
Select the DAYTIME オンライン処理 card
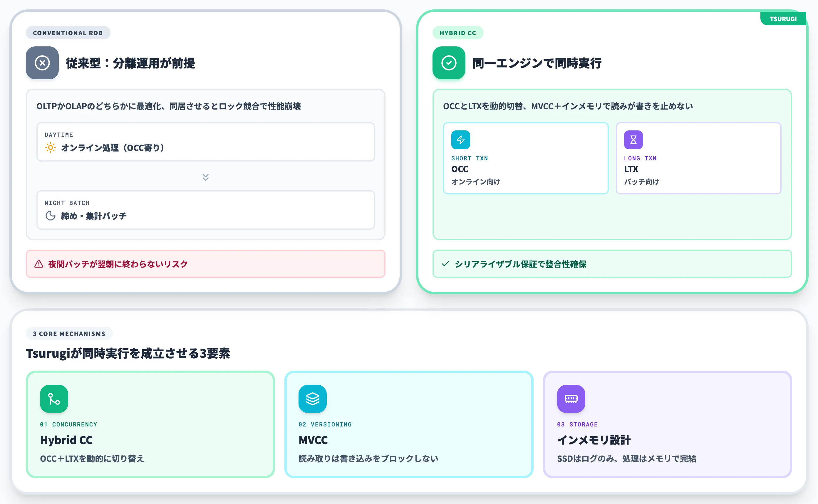tap(206, 142)
